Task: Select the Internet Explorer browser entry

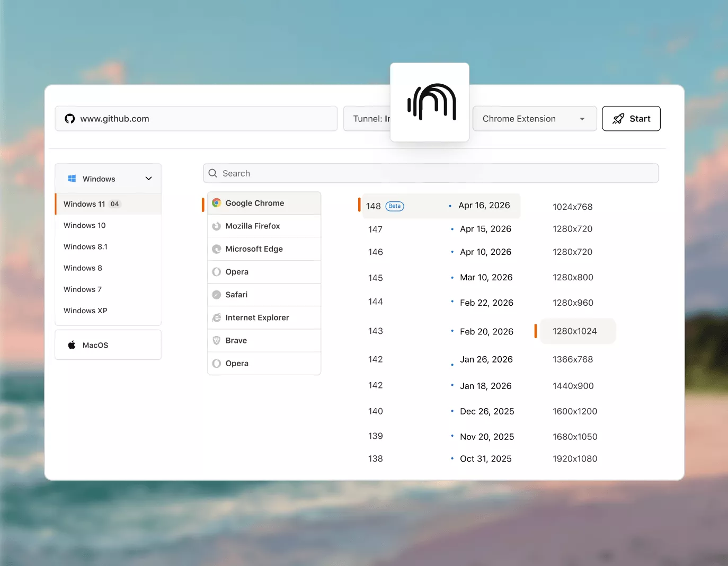Action: 264,317
